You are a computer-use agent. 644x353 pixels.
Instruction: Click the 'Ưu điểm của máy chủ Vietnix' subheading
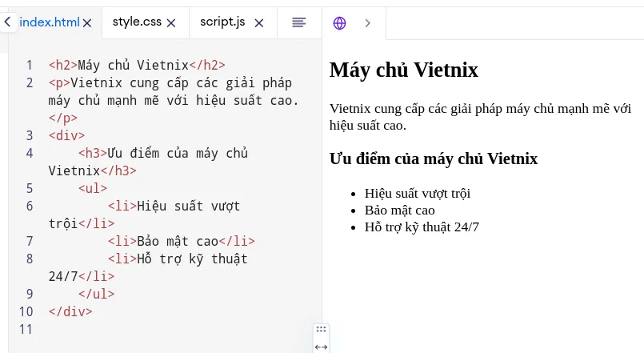[434, 159]
